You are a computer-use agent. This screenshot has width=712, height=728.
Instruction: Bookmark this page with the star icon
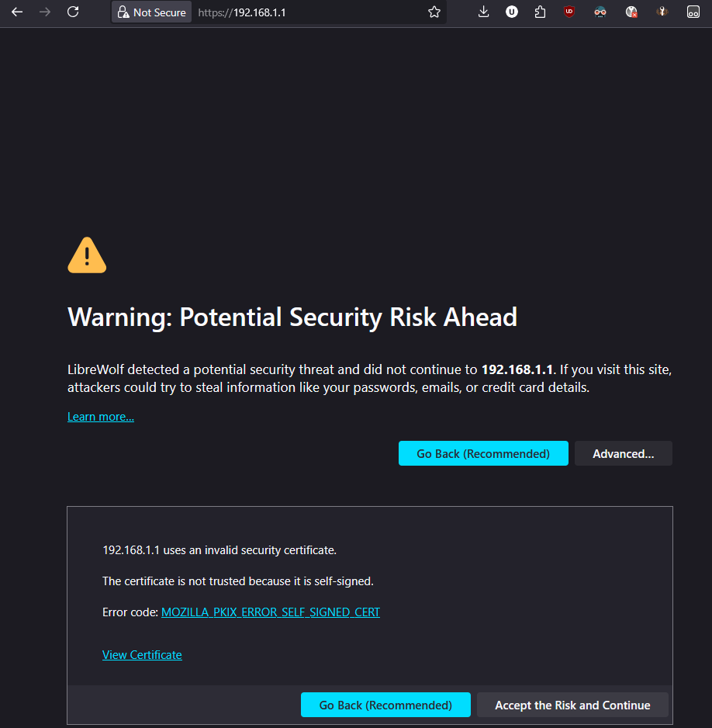(x=434, y=12)
